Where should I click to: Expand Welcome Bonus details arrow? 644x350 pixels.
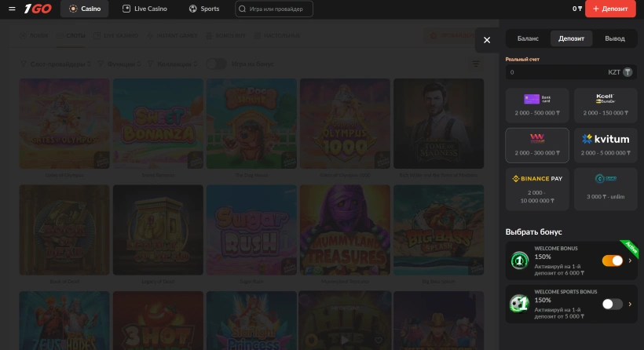(x=630, y=261)
